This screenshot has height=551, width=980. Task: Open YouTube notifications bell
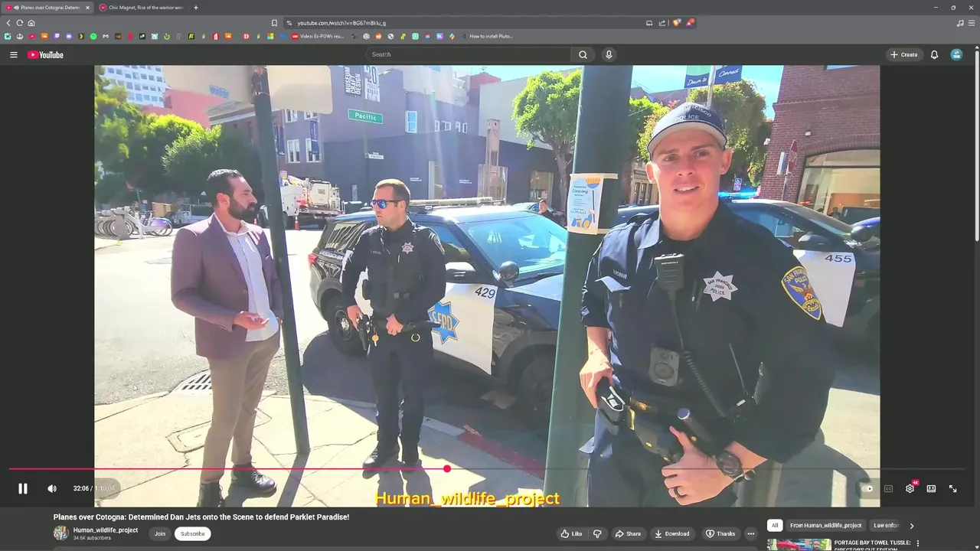point(934,54)
